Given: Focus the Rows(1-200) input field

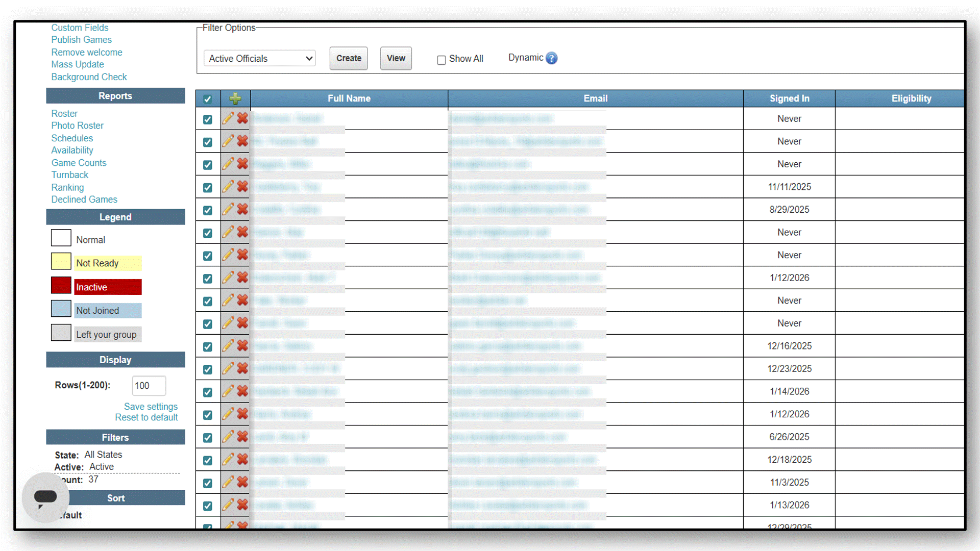Looking at the screenshot, I should 149,386.
